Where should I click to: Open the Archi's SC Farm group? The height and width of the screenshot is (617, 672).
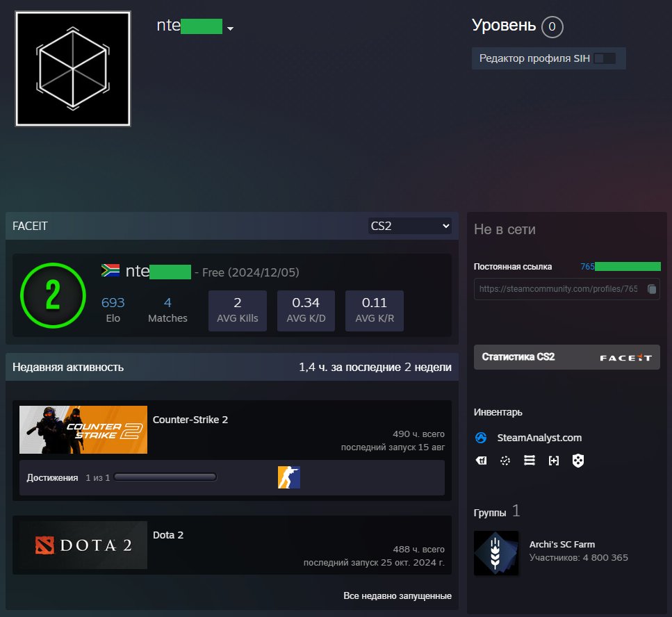pyautogui.click(x=563, y=545)
